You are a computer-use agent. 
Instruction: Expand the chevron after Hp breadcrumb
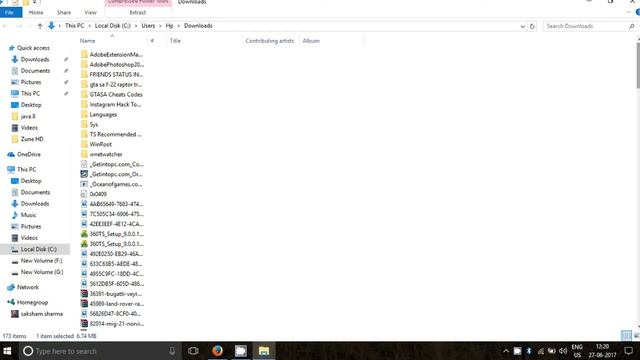point(179,26)
